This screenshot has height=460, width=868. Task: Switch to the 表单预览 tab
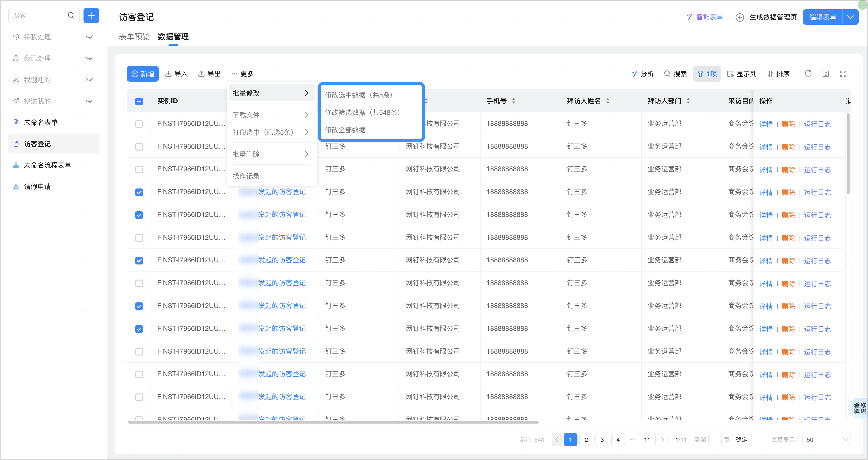click(x=134, y=36)
